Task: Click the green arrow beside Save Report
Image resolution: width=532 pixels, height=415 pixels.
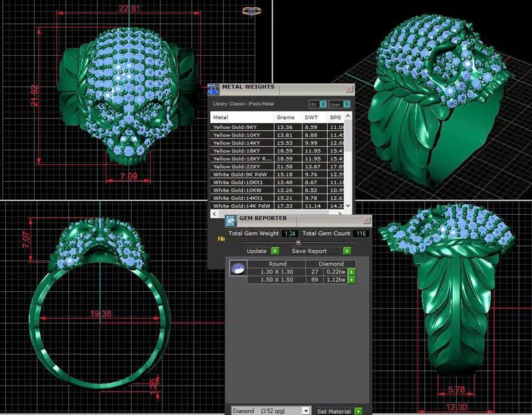Action: pos(346,251)
